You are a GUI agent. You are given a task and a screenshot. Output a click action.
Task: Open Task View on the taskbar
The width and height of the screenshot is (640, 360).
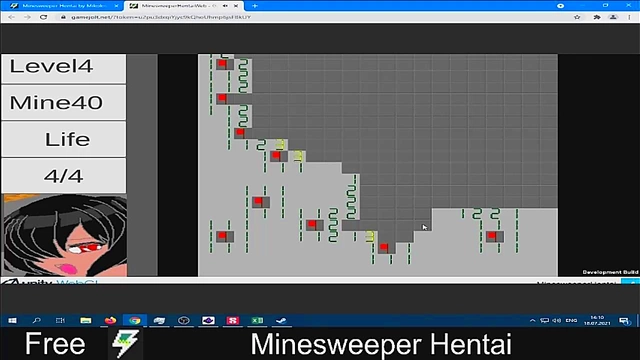point(60,320)
